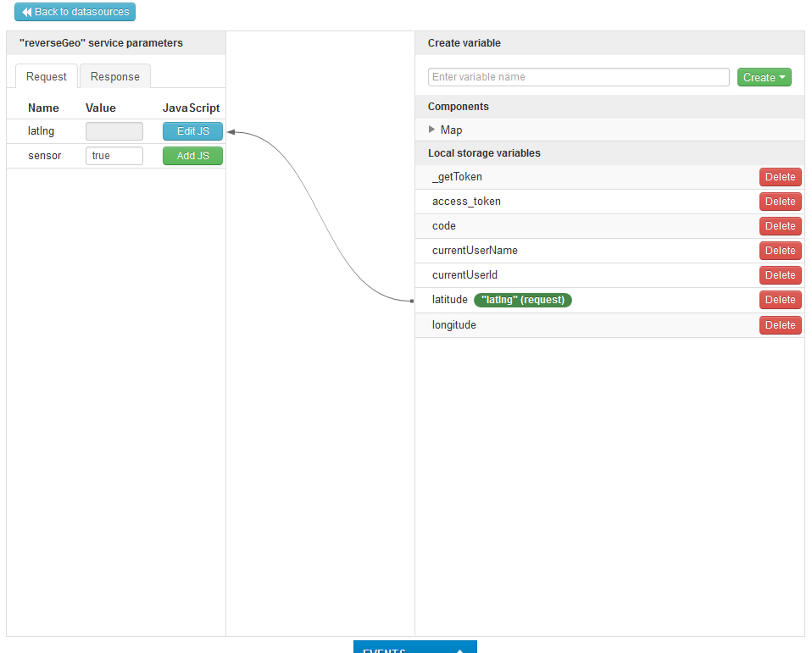
Task: Click Add JS for sensor parameter
Action: click(192, 156)
